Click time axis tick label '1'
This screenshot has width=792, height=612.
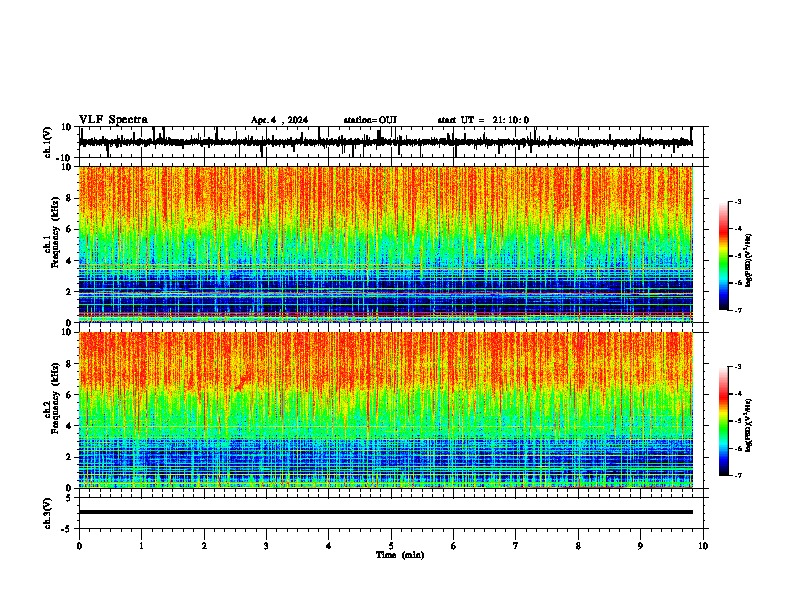click(x=141, y=546)
